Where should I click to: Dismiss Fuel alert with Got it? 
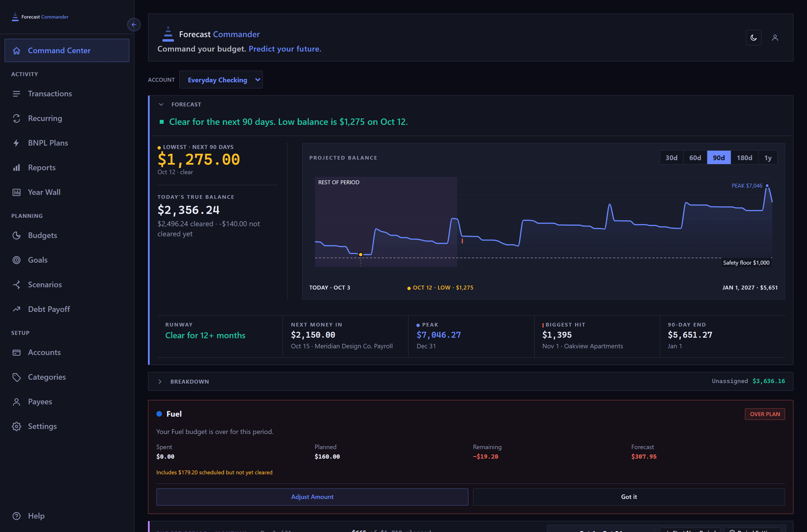tap(629, 497)
